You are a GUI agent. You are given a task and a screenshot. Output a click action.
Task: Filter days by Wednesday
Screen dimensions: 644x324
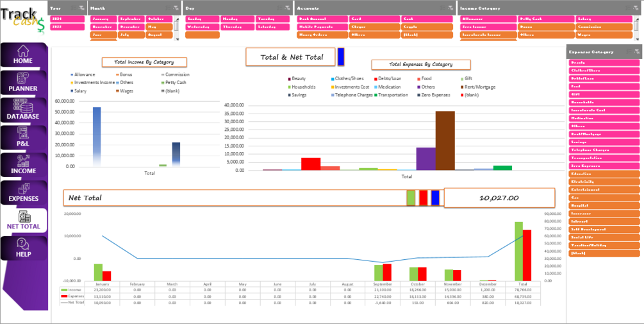point(202,27)
